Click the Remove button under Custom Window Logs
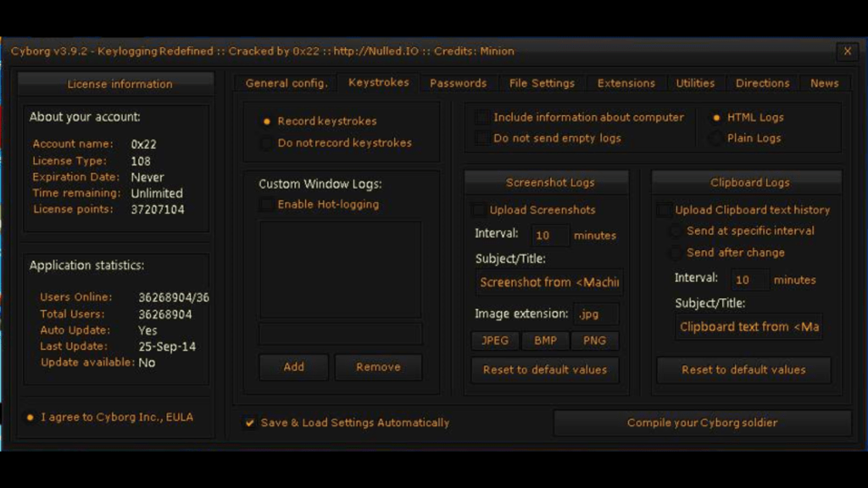868x488 pixels. tap(378, 367)
